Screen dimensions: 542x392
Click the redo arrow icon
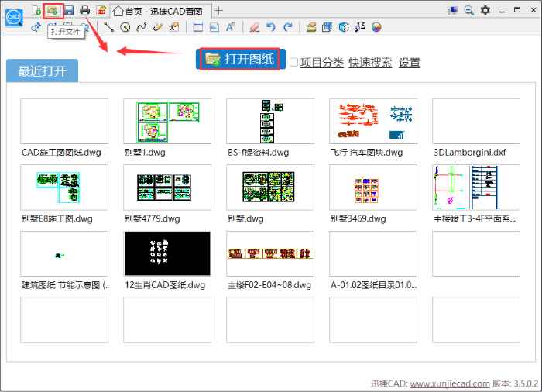coord(288,27)
